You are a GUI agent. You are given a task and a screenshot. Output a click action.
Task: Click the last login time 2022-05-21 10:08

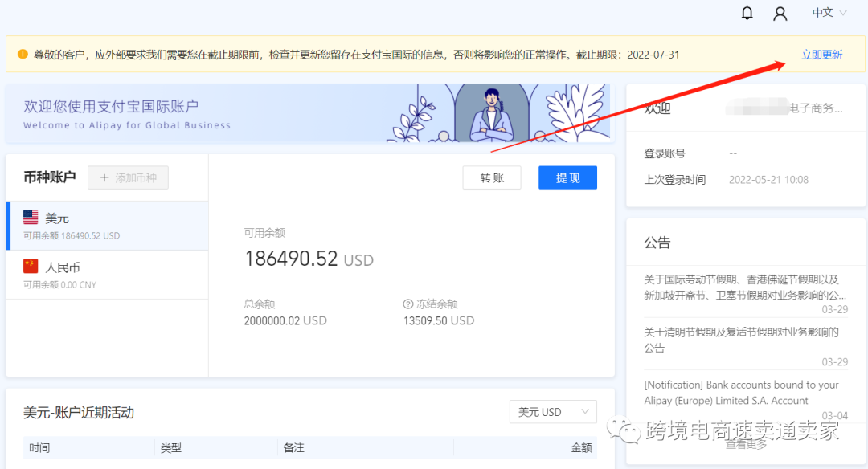tap(768, 180)
